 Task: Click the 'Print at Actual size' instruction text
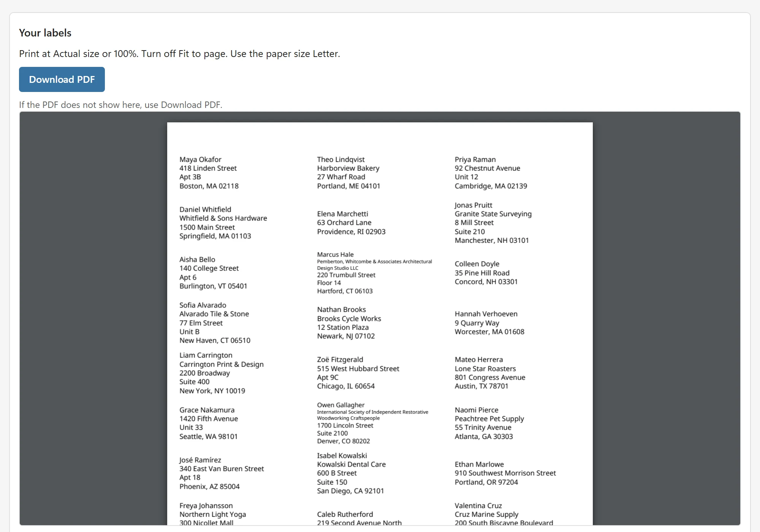pos(179,54)
